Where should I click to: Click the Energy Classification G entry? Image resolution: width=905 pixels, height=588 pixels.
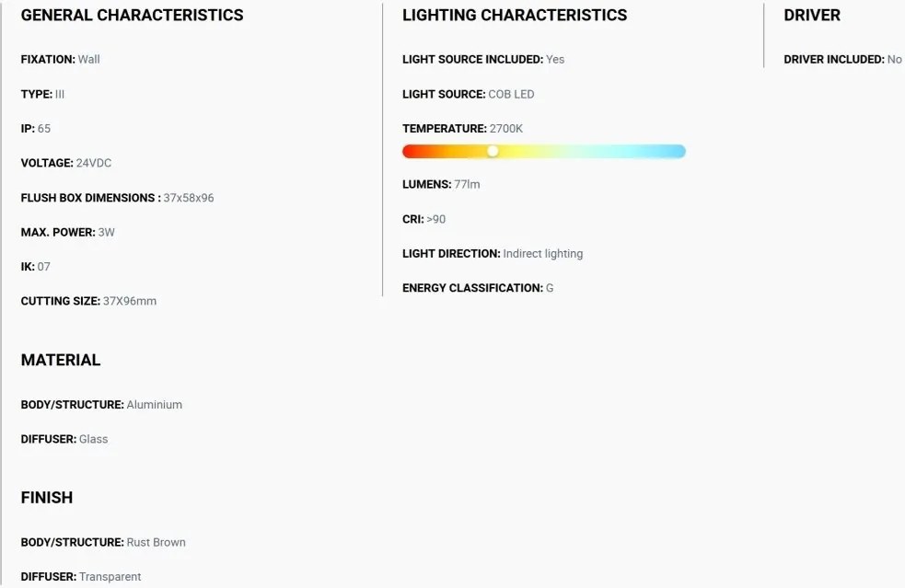pyautogui.click(x=478, y=288)
